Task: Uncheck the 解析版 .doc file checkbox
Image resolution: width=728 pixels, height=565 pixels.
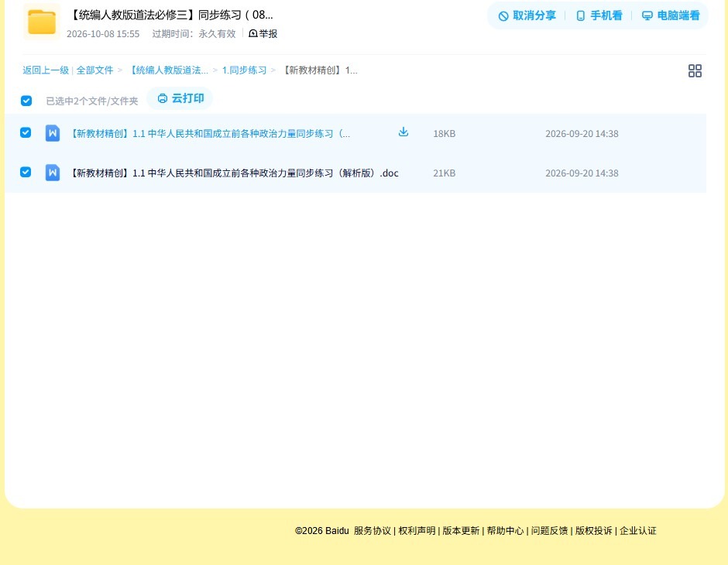Action: pos(26,172)
